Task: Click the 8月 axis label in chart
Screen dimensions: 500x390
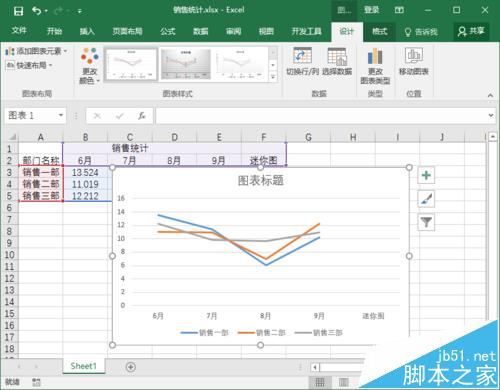Action: point(266,316)
